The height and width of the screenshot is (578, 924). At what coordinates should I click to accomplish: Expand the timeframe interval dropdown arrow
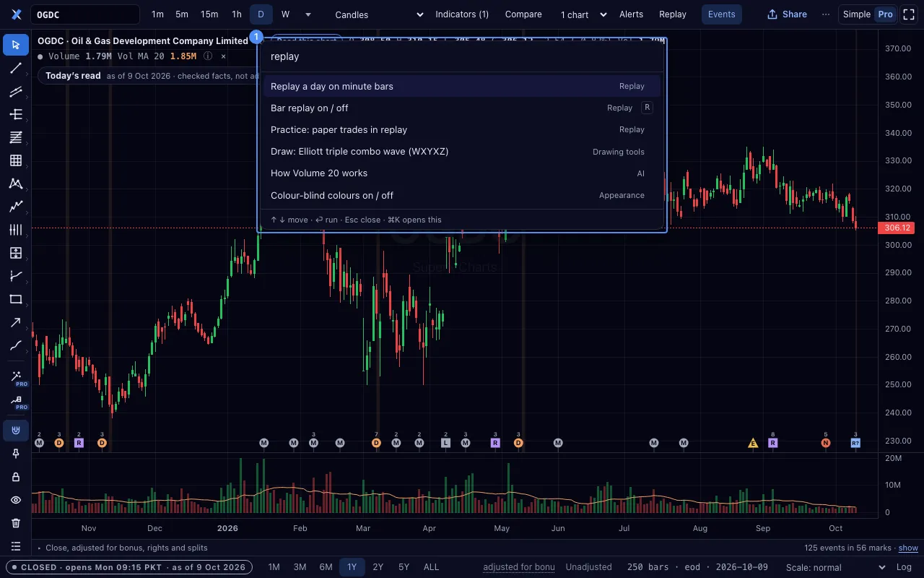tap(308, 14)
